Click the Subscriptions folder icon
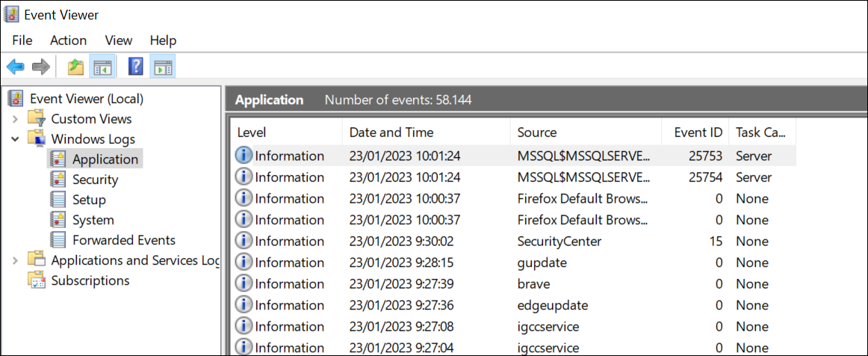Image resolution: width=868 pixels, height=356 pixels. pos(37,280)
